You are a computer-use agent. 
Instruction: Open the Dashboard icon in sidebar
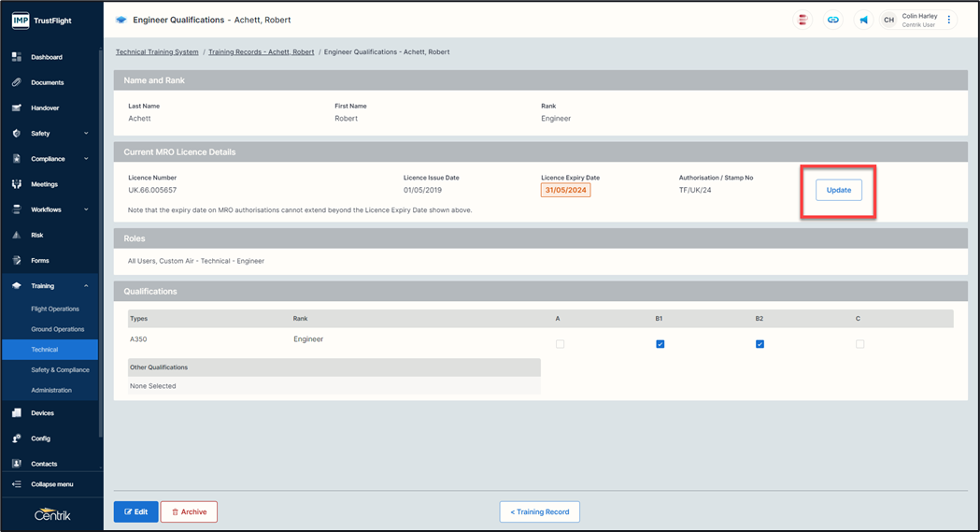pyautogui.click(x=17, y=57)
